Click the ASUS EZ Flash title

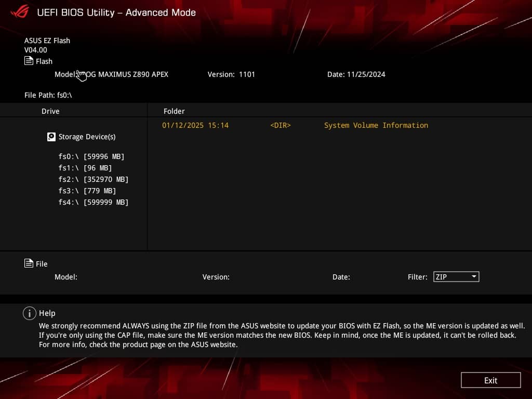(x=47, y=41)
